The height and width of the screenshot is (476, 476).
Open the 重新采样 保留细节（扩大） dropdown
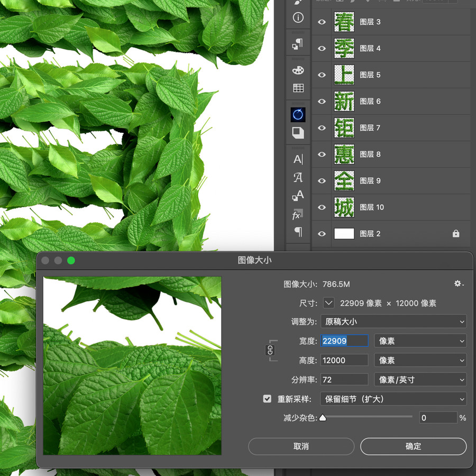[393, 399]
